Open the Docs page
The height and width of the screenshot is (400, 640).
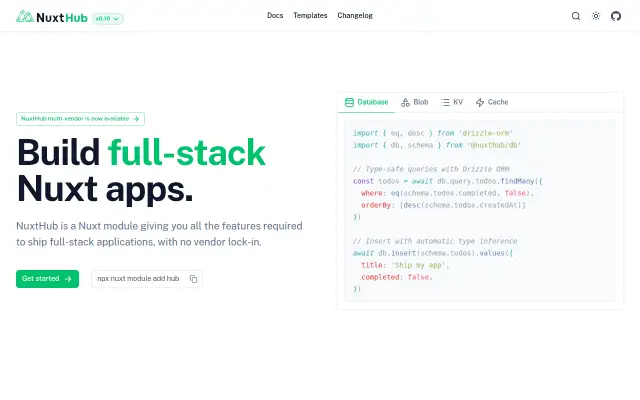(x=275, y=16)
